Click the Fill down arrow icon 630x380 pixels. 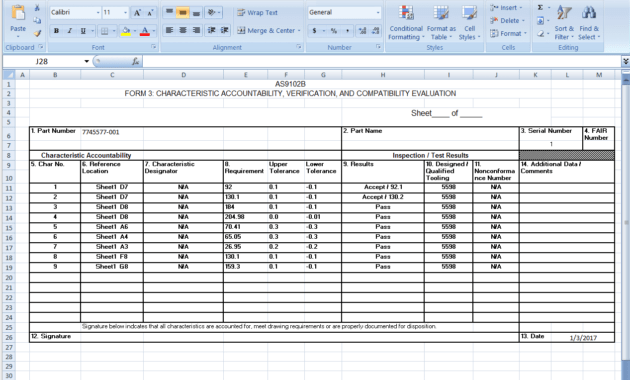(x=540, y=20)
